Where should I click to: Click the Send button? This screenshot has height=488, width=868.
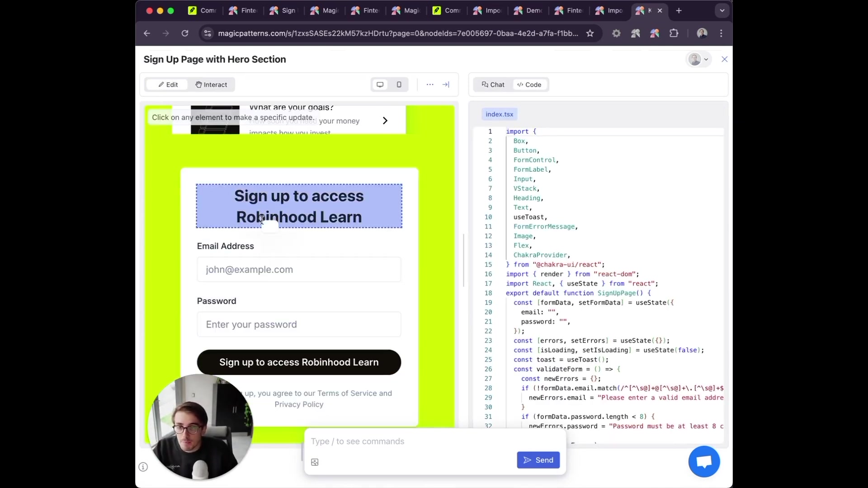click(x=538, y=460)
